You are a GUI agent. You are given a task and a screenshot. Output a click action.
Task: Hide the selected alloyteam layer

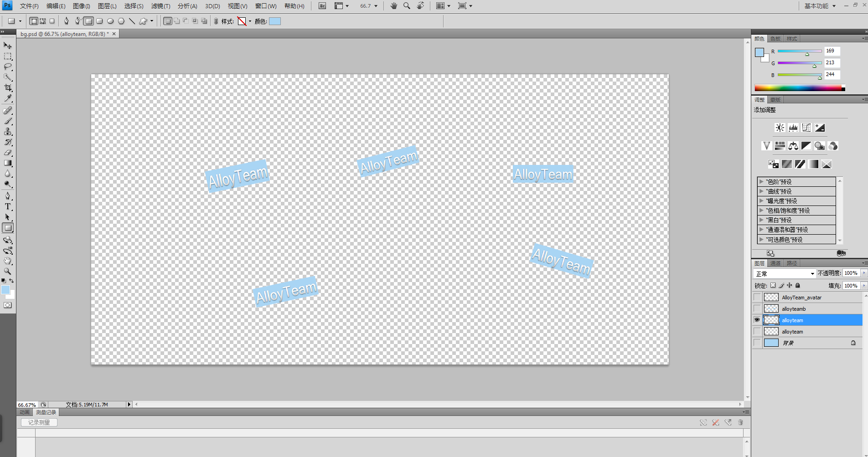click(x=757, y=320)
